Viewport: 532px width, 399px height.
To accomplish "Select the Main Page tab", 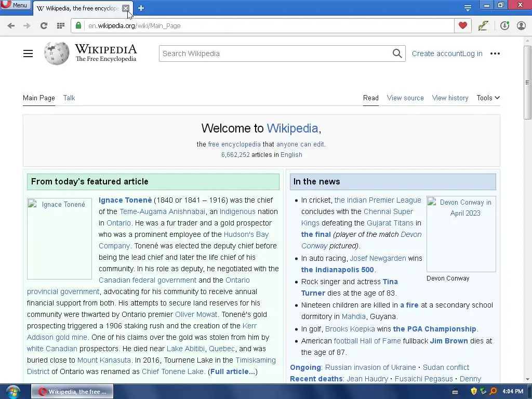I will (38, 98).
